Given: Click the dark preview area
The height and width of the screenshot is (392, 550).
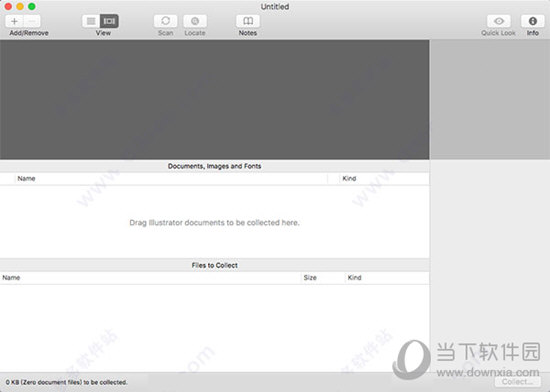Looking at the screenshot, I should [x=215, y=100].
